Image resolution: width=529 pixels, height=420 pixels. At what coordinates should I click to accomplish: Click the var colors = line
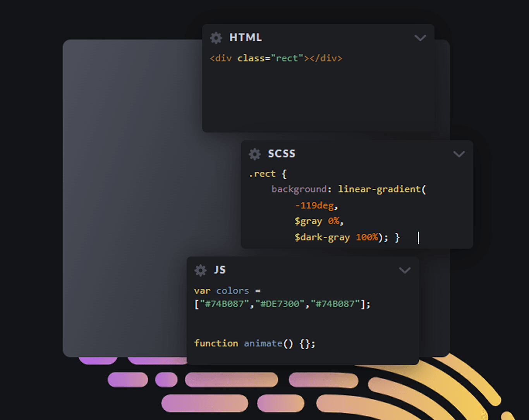[227, 291]
